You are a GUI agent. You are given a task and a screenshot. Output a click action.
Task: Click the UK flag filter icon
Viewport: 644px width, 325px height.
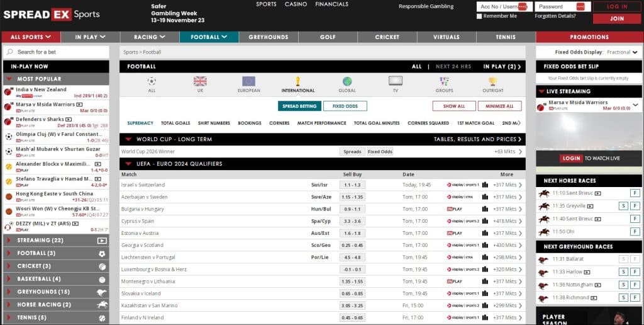200,81
